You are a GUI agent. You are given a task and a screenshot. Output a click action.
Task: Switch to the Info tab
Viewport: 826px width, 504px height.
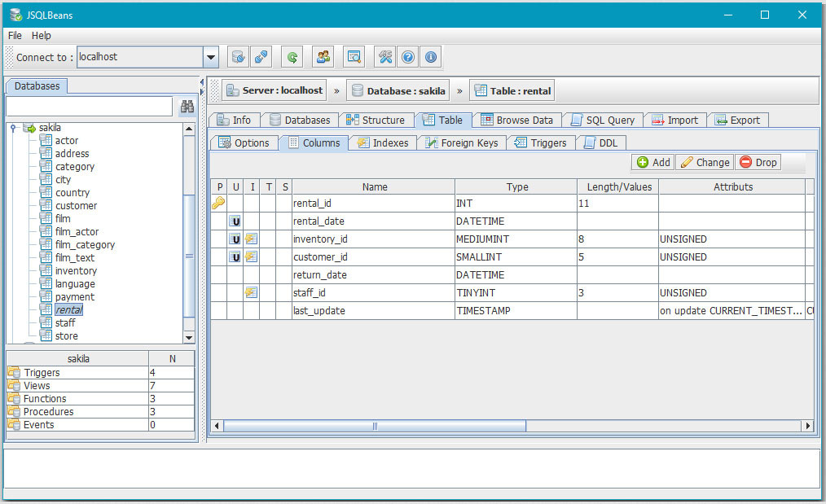(235, 120)
